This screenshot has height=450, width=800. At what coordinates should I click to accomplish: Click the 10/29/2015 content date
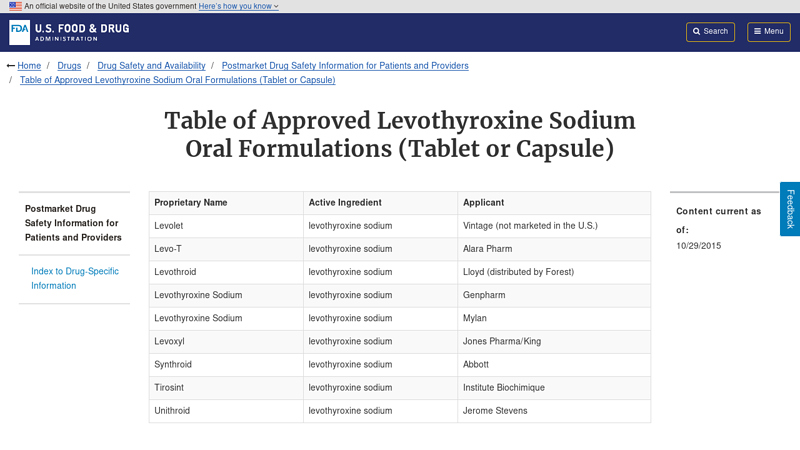[698, 246]
